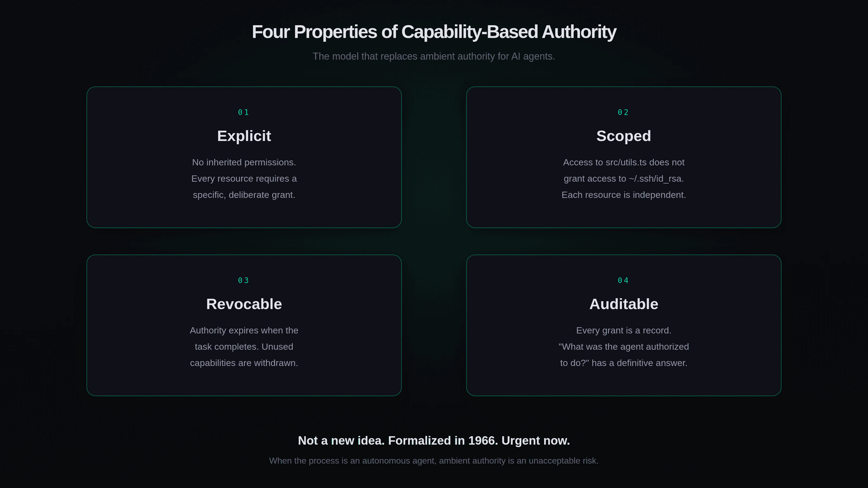Image resolution: width=868 pixels, height=488 pixels.
Task: Click the "No inherited permissions." text line
Action: click(244, 162)
